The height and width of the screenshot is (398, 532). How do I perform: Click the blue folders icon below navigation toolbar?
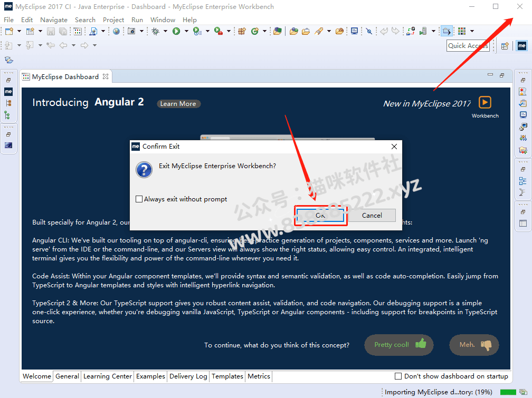pos(9,60)
